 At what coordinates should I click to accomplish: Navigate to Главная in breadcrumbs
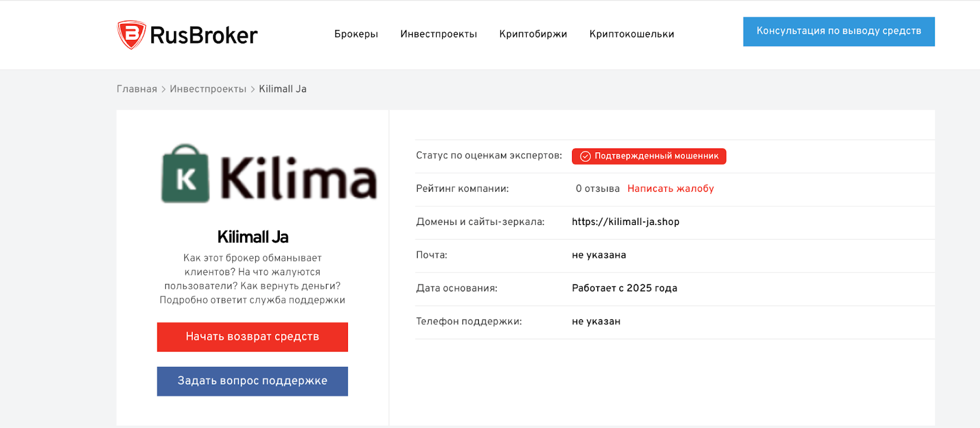tap(137, 89)
